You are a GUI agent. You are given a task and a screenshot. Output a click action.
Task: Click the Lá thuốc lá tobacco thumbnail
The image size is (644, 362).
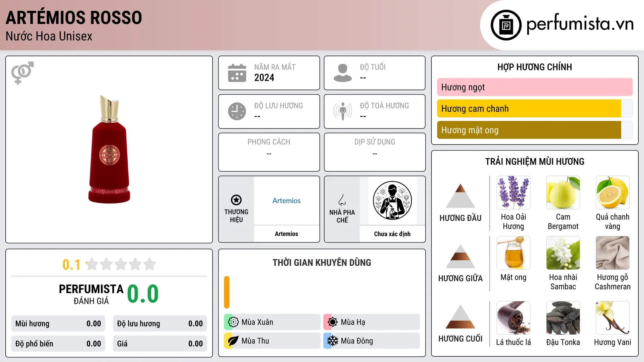coord(514,318)
